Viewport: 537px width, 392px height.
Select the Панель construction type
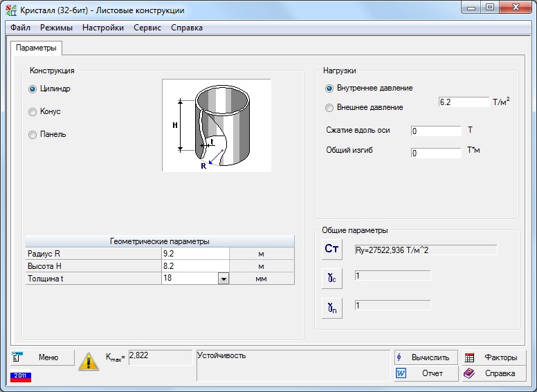pyautogui.click(x=33, y=135)
